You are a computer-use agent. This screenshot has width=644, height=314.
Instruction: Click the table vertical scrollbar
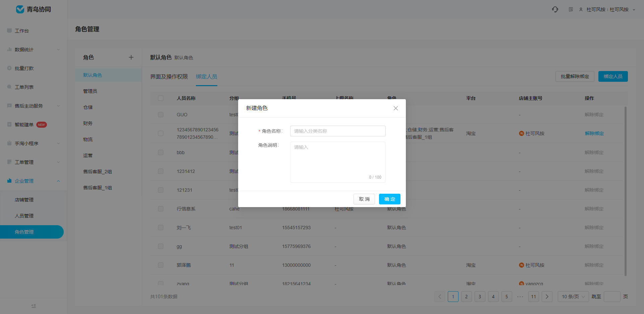click(x=626, y=191)
